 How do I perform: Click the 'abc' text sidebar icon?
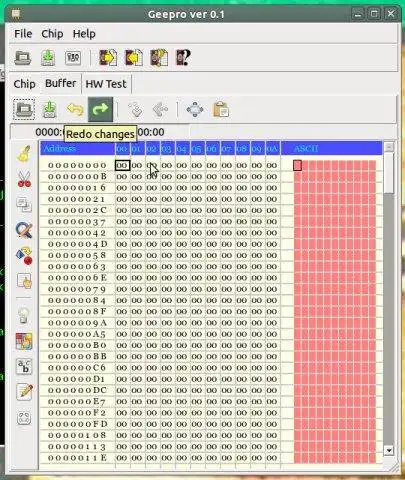click(24, 367)
